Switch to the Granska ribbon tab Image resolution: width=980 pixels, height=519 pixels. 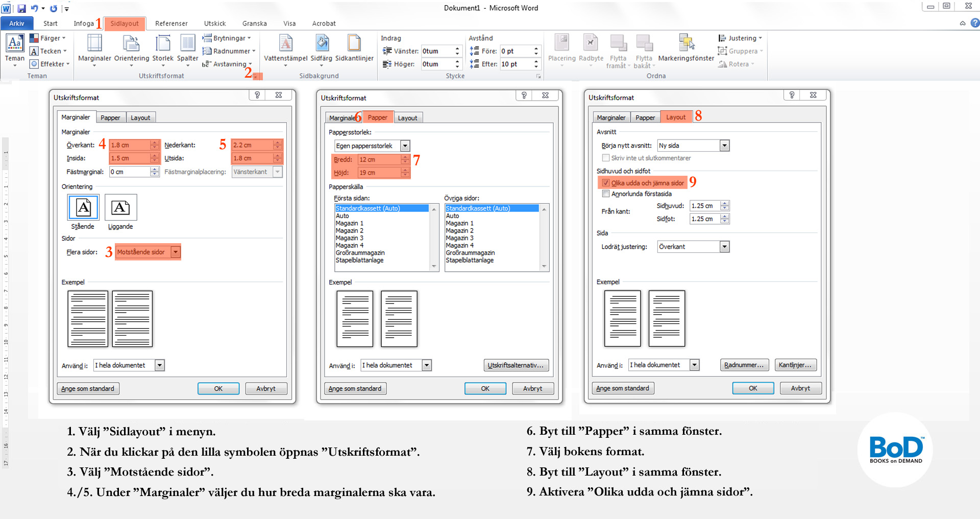tap(255, 23)
